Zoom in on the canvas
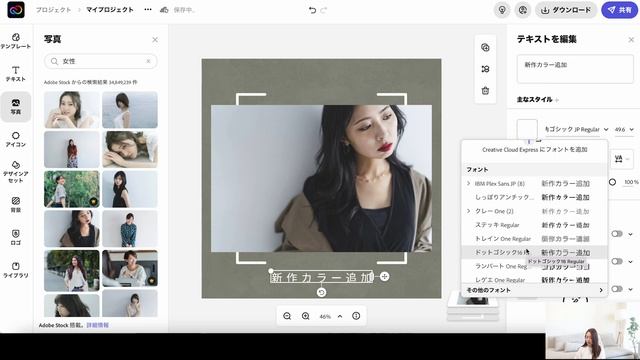640x360 pixels. tap(305, 316)
